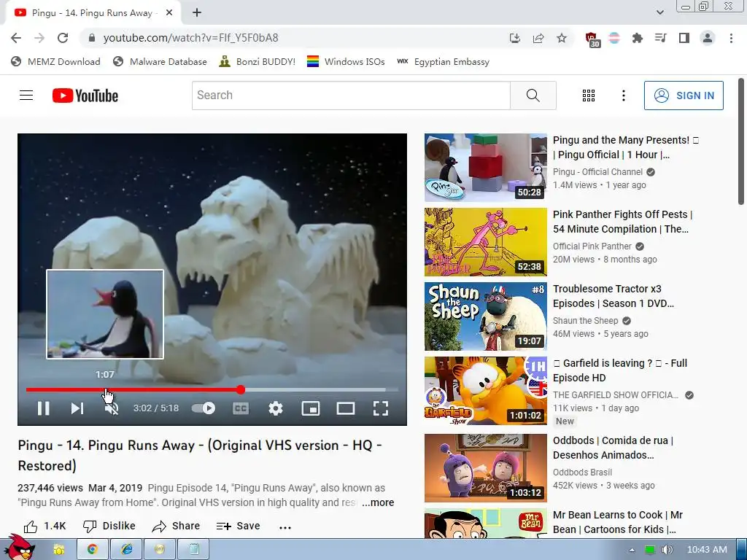This screenshot has width=747, height=560.
Task: Unmute the video volume
Action: click(112, 408)
